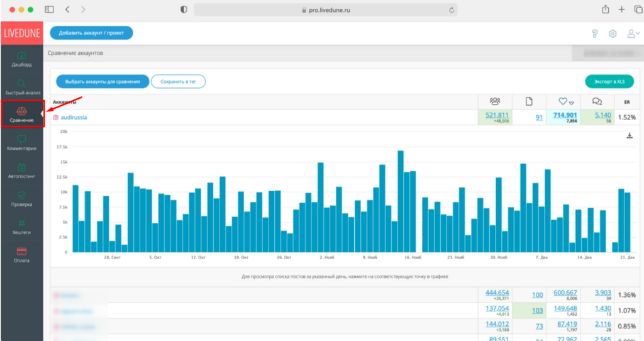This screenshot has width=644, height=341.
Task: Download the chart using download icon
Action: [x=630, y=135]
